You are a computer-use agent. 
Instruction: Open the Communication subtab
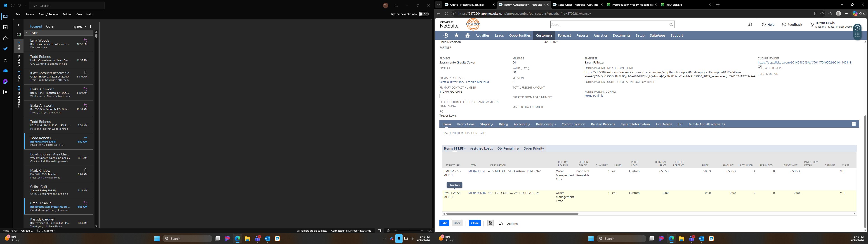click(573, 124)
